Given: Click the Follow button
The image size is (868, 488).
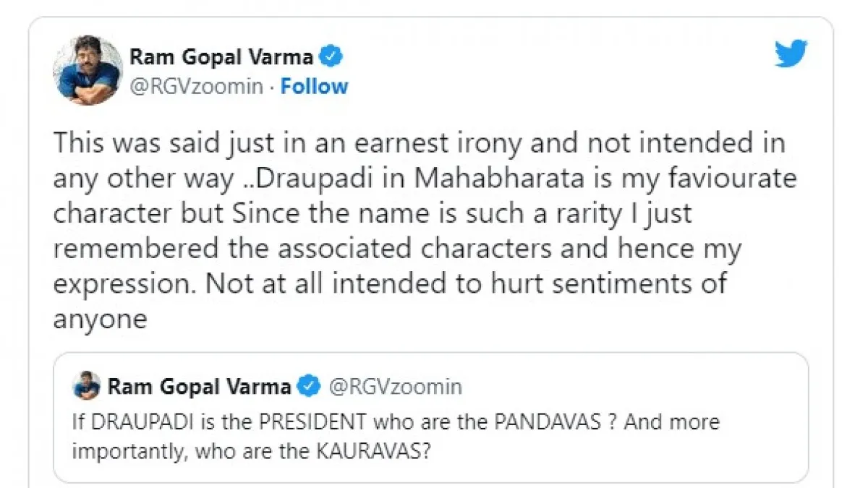Looking at the screenshot, I should click(x=315, y=87).
